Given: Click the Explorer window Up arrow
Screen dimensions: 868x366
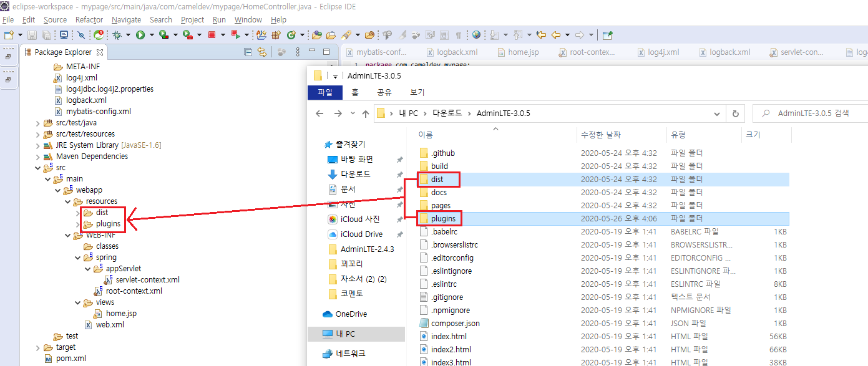Looking at the screenshot, I should coord(366,113).
